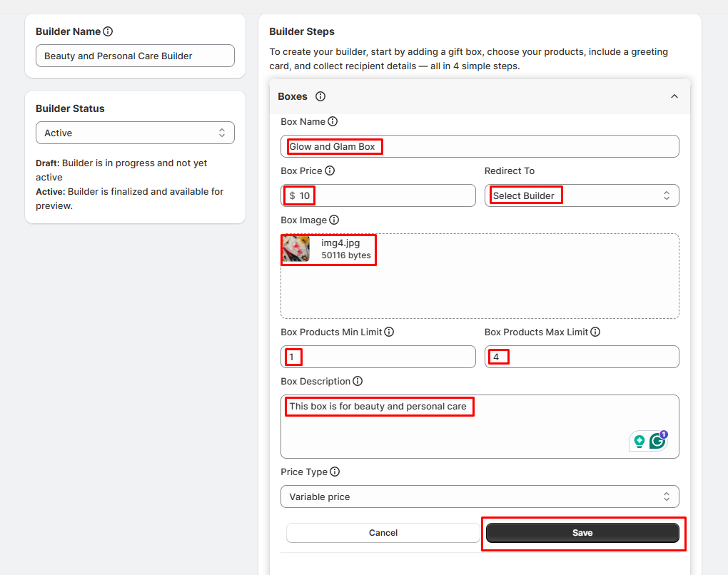Click info icon next to Box Description
Viewport: 728px width, 575px height.
(x=358, y=381)
